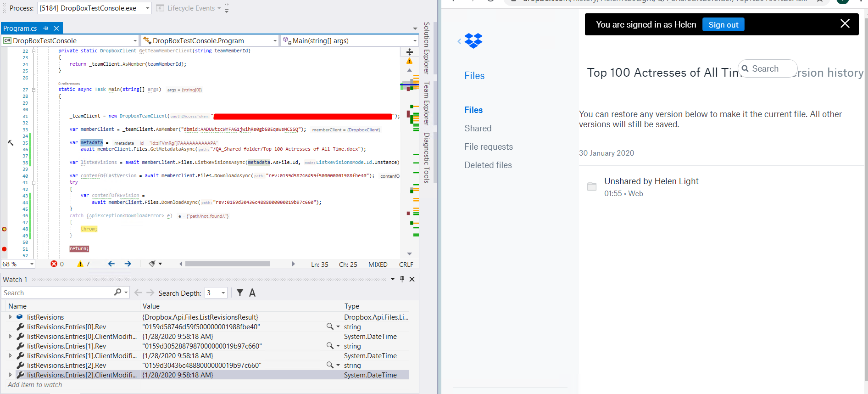Image resolution: width=868 pixels, height=394 pixels.
Task: Click the navigate backward arrow in editor status bar
Action: tap(111, 264)
